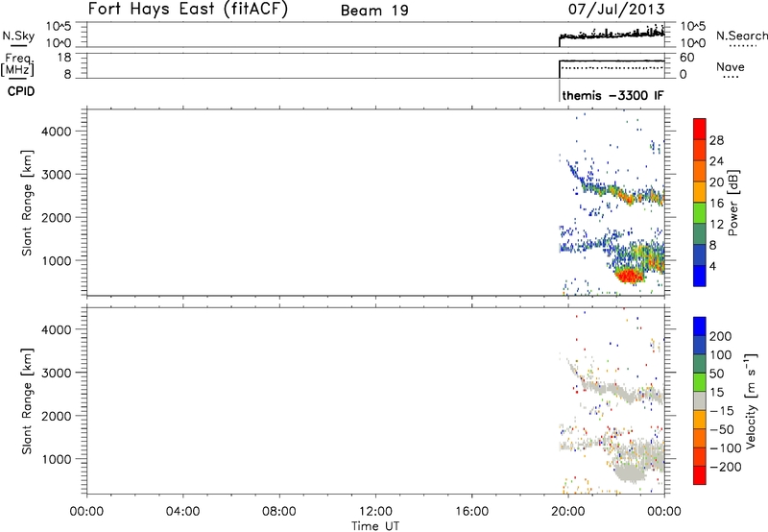
Task: Click the velocity panel 'Slant Range [km]' label
Action: coord(27,401)
